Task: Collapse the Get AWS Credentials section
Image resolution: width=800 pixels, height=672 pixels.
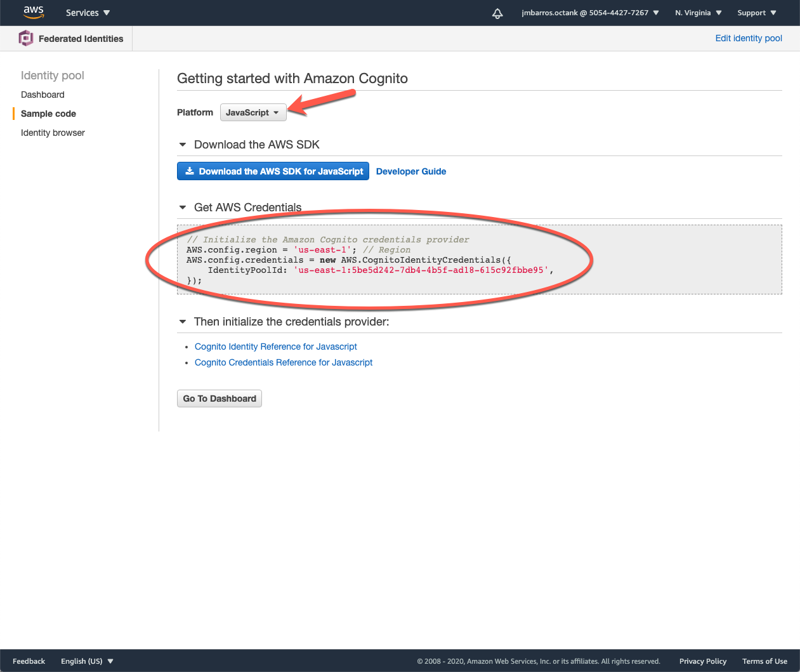Action: pos(183,208)
